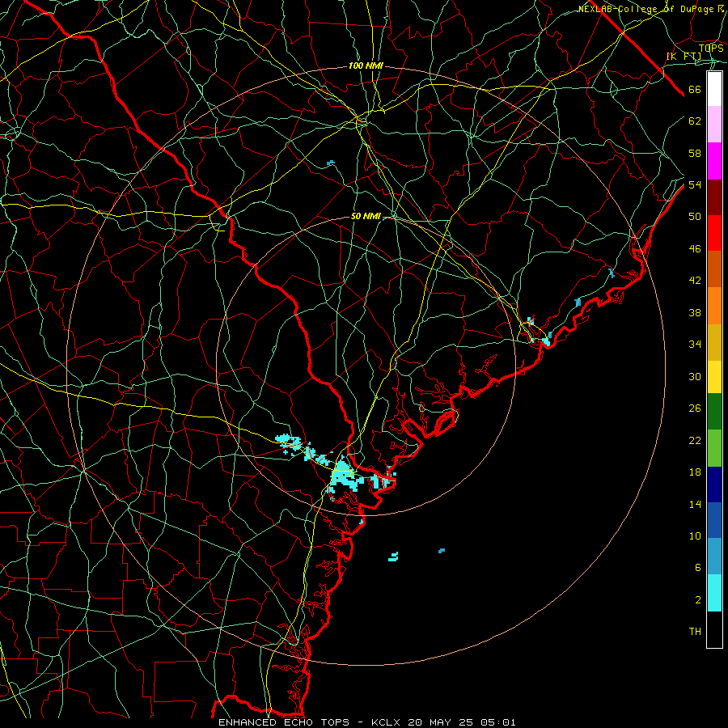The height and width of the screenshot is (728, 728).
Task: Pick the dark green legend swatch
Action: click(714, 412)
